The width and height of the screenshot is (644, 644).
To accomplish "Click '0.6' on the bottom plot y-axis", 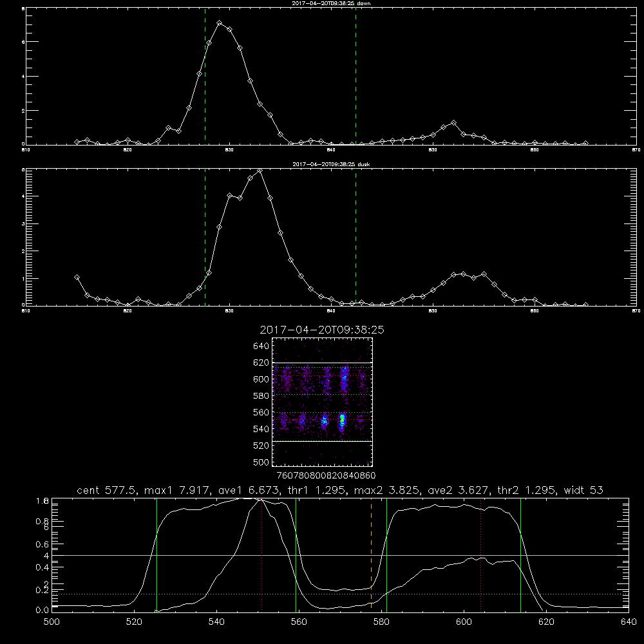I will point(43,544).
